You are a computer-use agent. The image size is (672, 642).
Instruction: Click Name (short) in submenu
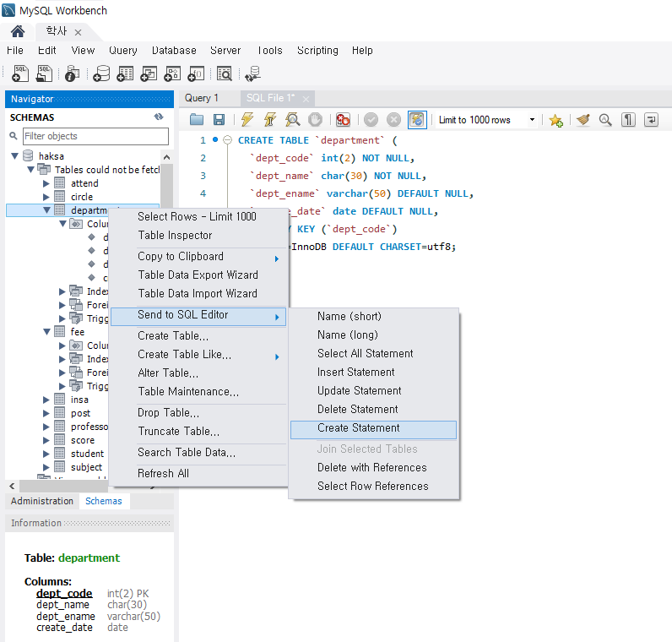(x=373, y=317)
